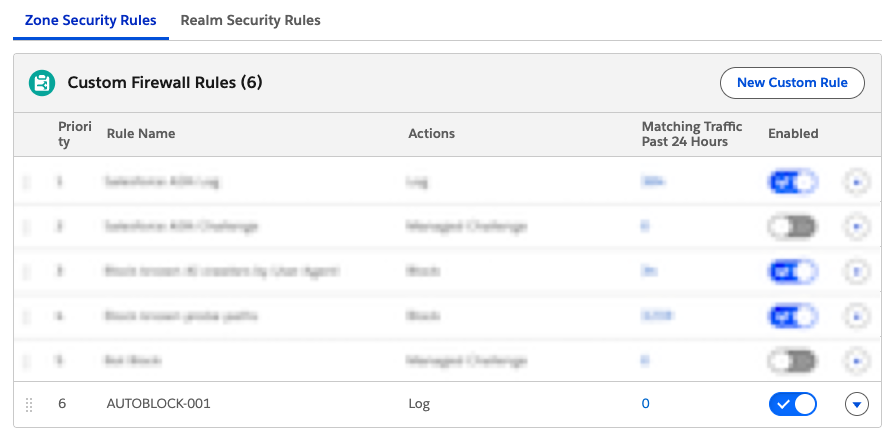The image size is (896, 440).
Task: Toggle the enabled switch for priority 2 rule
Action: point(793,226)
